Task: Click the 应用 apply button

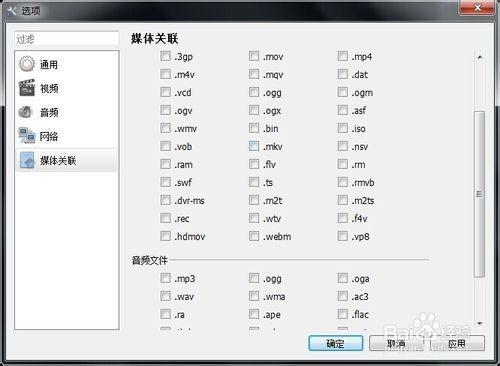Action: pos(457,343)
